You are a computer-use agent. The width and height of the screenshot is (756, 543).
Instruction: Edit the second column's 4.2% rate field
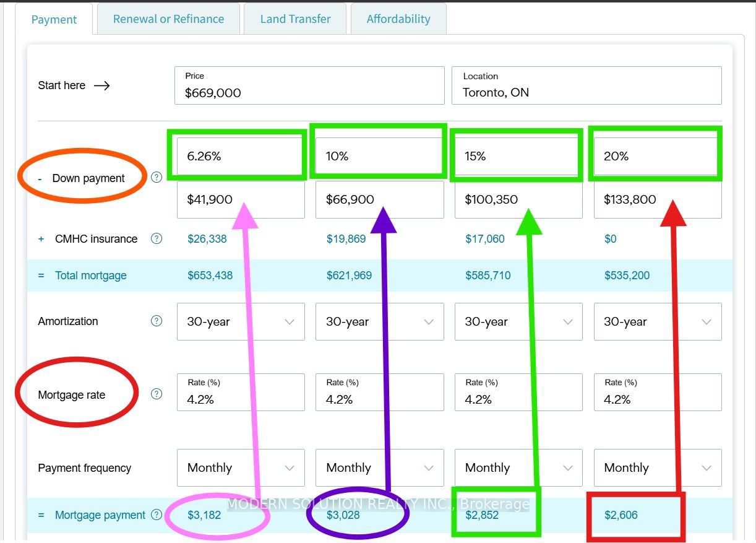[x=379, y=392]
